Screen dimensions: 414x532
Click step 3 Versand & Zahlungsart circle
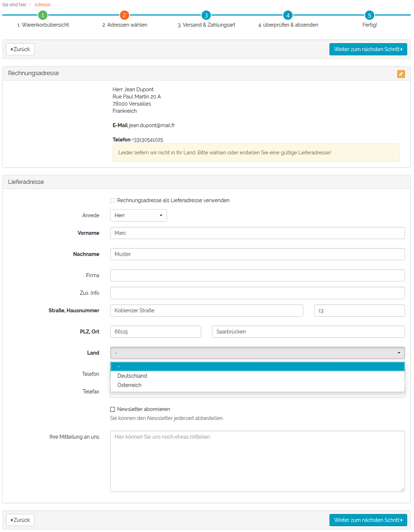(x=206, y=15)
